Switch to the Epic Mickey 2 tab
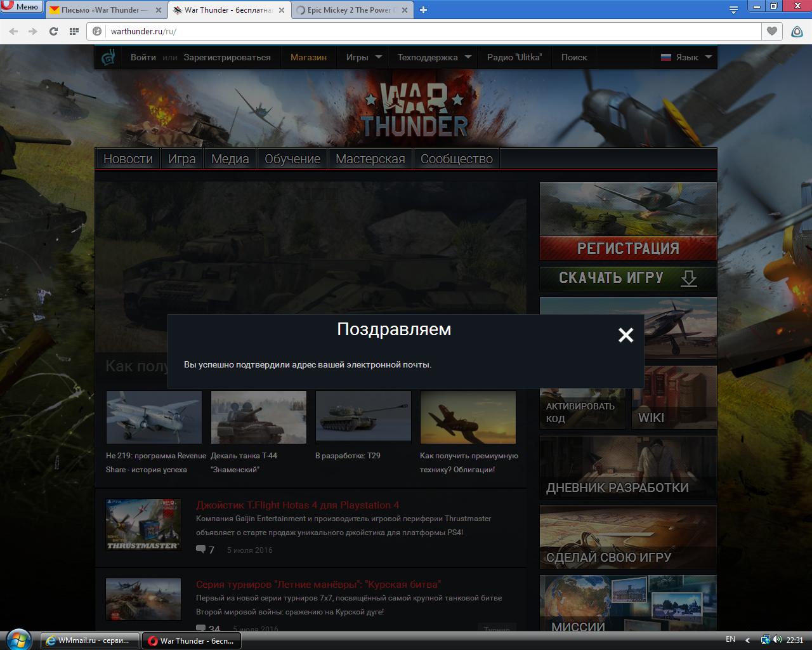Image resolution: width=812 pixels, height=650 pixels. click(353, 10)
